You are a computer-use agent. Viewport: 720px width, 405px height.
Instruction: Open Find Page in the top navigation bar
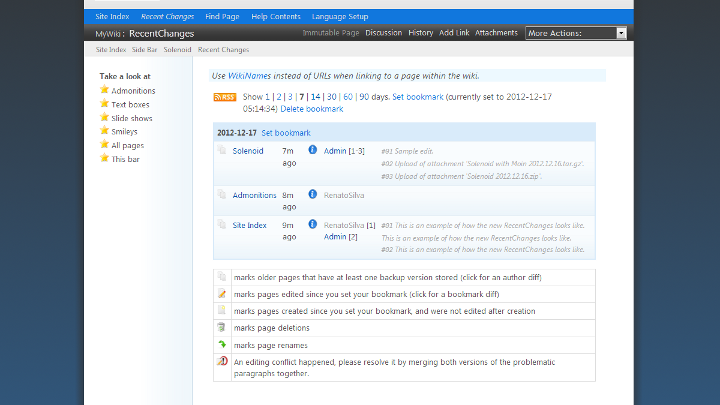pyautogui.click(x=222, y=17)
